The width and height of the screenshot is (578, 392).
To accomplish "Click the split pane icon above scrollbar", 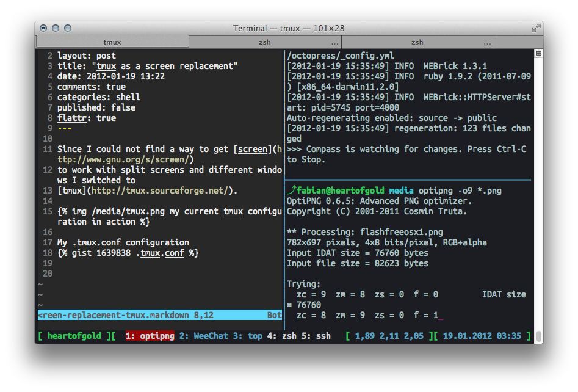I will pos(538,53).
